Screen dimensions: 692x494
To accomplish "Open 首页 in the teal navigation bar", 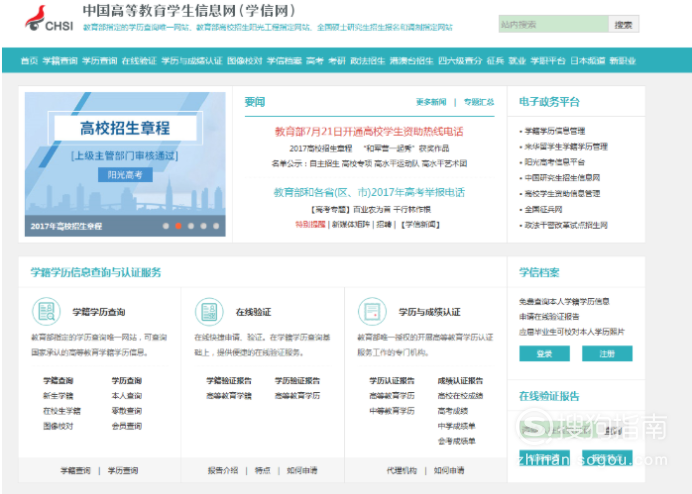I will 29,61.
